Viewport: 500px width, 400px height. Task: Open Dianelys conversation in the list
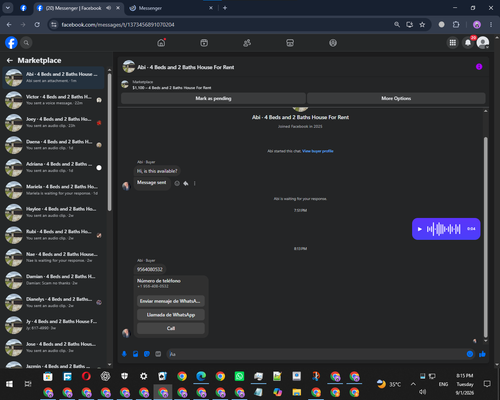click(53, 302)
